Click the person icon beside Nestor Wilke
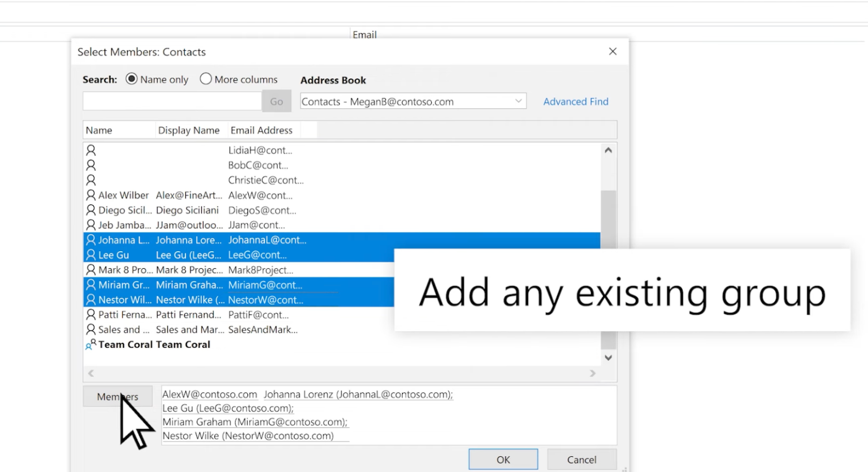The image size is (868, 472). (x=91, y=300)
